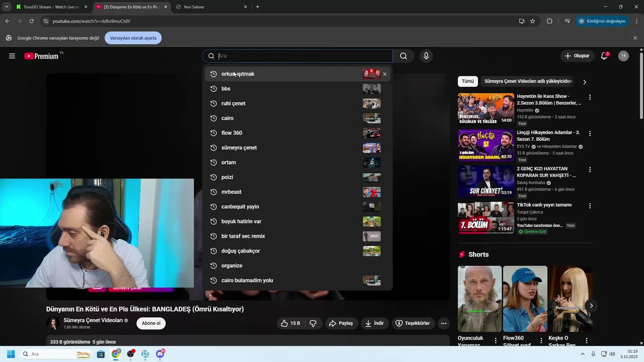Open options for Oyunculuk Yapamaz short
The image size is (644, 362).
(496, 340)
